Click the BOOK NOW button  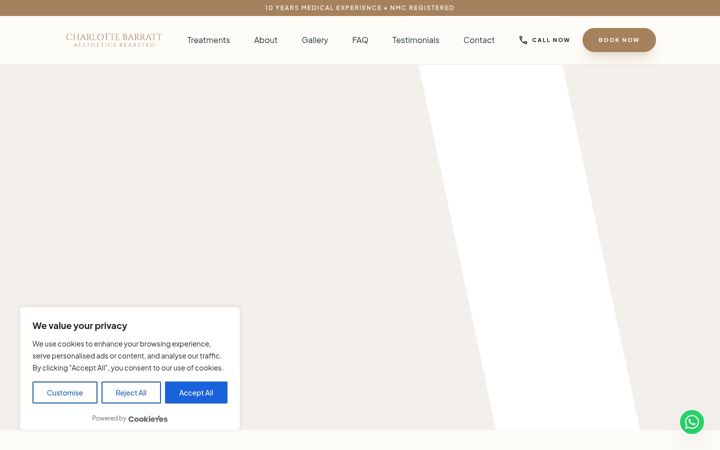point(619,40)
